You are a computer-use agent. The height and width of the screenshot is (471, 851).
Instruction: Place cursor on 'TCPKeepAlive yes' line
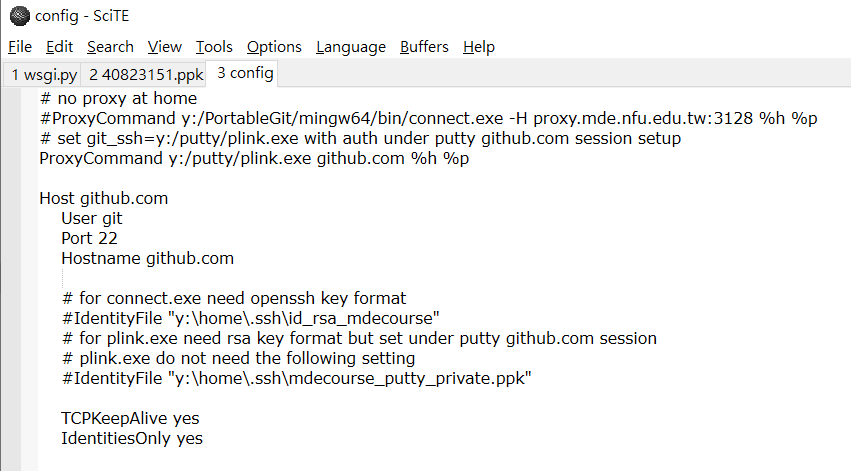[x=138, y=418]
